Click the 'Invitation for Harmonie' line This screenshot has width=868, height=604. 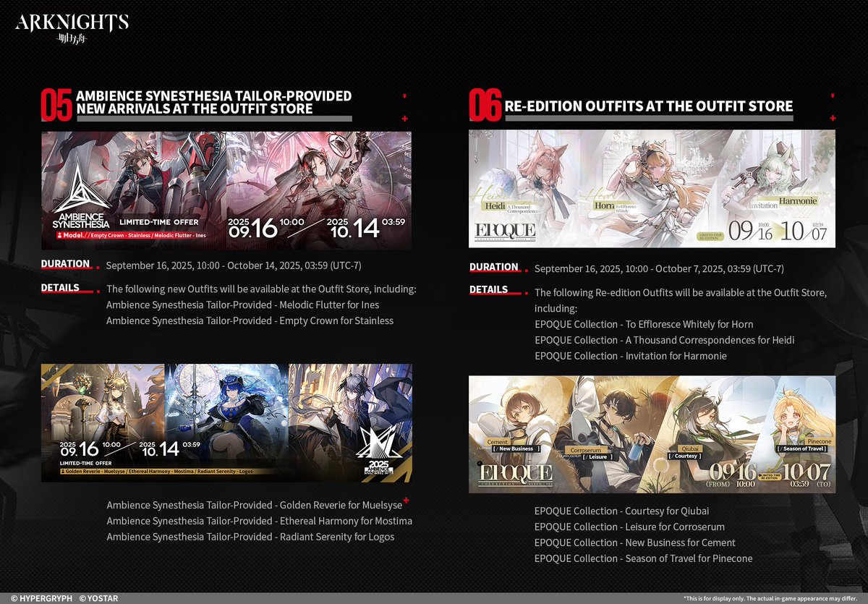[631, 356]
